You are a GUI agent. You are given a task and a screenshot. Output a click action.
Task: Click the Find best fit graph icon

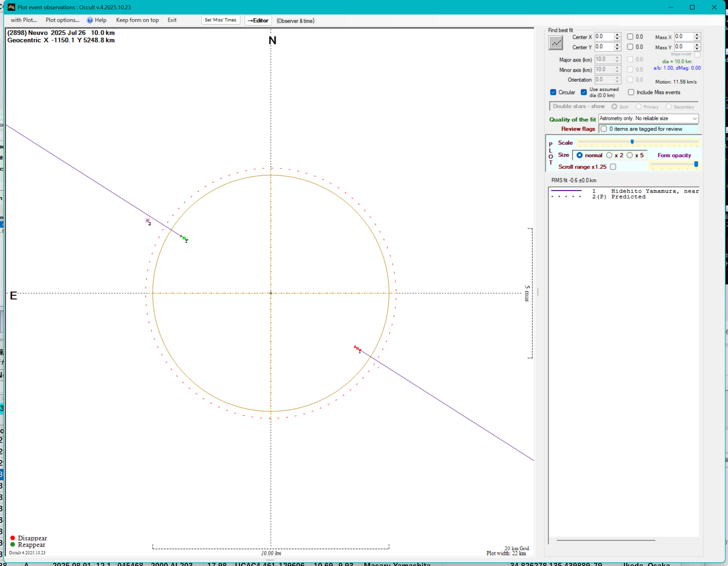point(555,43)
